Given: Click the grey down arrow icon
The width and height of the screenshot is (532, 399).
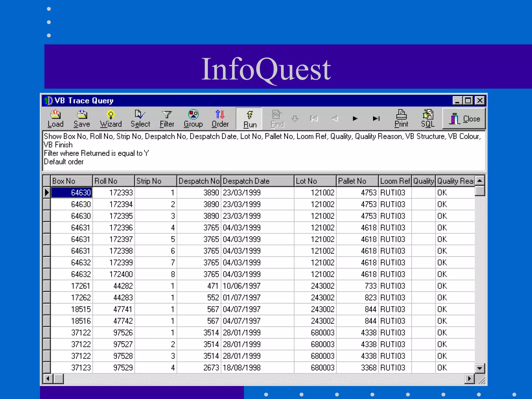Looking at the screenshot, I should [295, 119].
